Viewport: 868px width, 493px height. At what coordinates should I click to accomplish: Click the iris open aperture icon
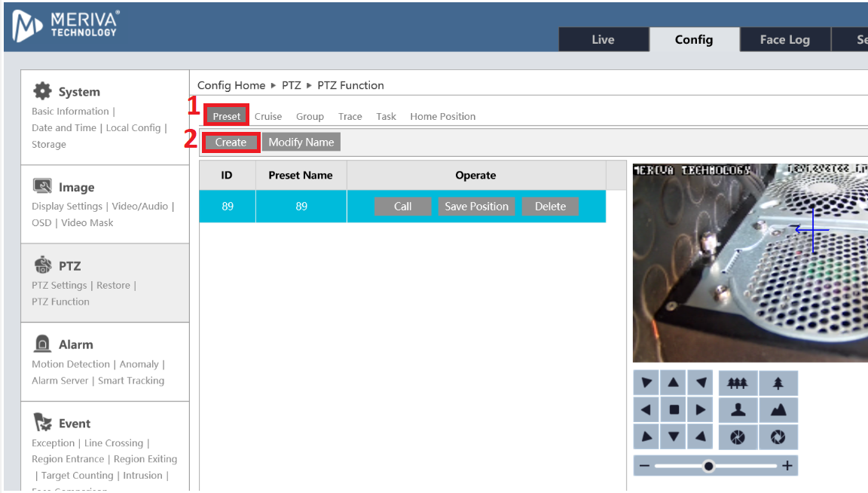[778, 437]
